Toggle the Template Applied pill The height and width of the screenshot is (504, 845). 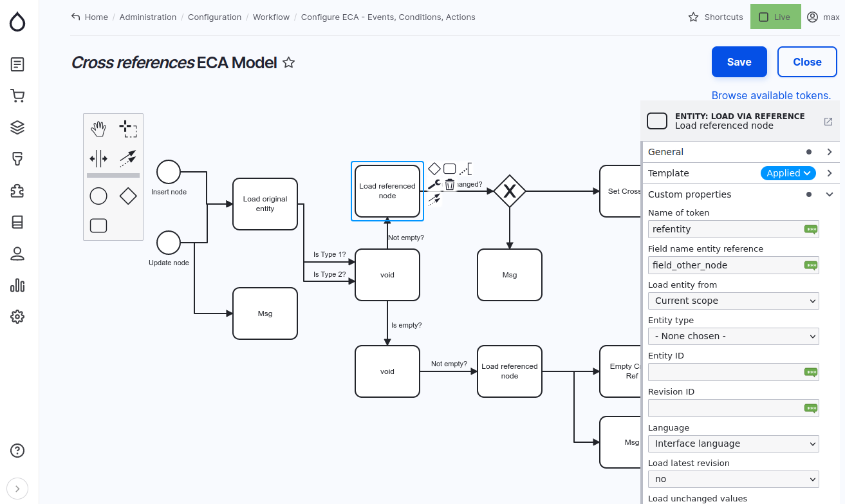(788, 173)
